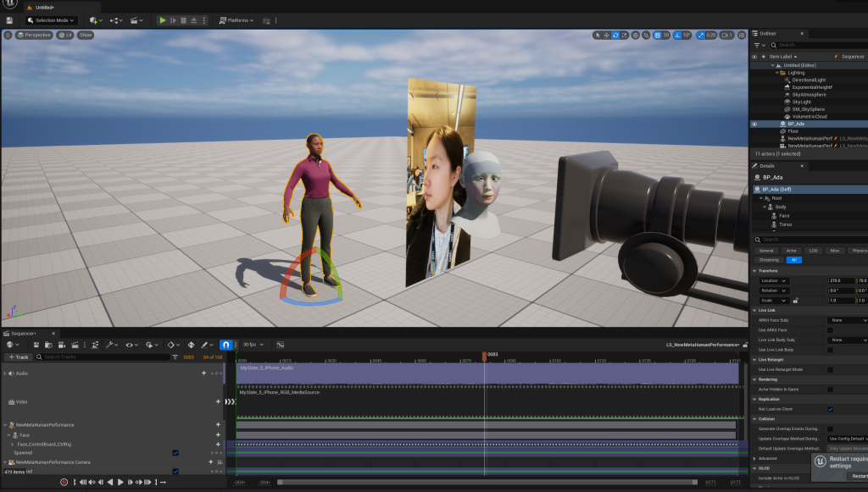Click the Sequencer playhead at frame 0083
868x492 pixels.
pos(484,356)
